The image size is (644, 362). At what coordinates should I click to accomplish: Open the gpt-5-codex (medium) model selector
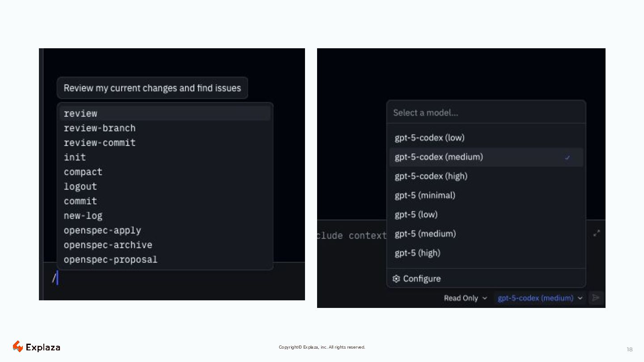pos(540,298)
